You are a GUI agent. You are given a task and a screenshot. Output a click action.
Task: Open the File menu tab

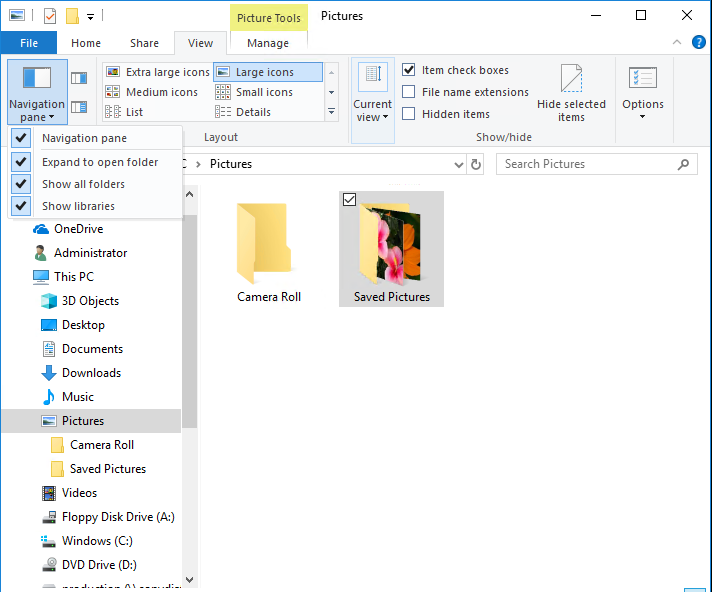tap(29, 43)
